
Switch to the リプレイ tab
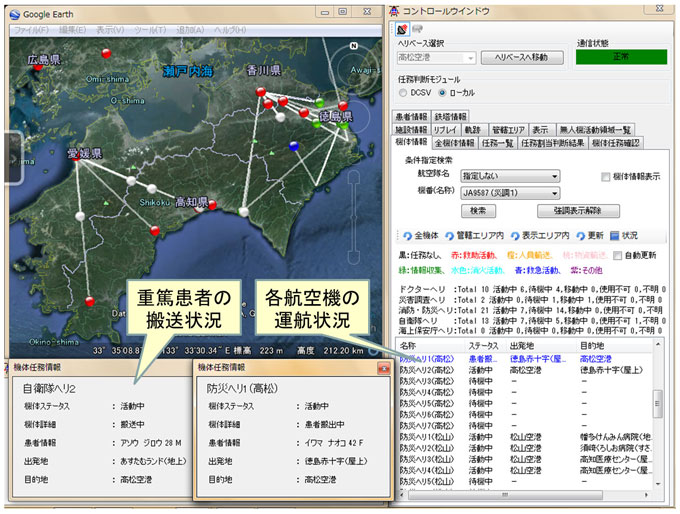pyautogui.click(x=445, y=130)
